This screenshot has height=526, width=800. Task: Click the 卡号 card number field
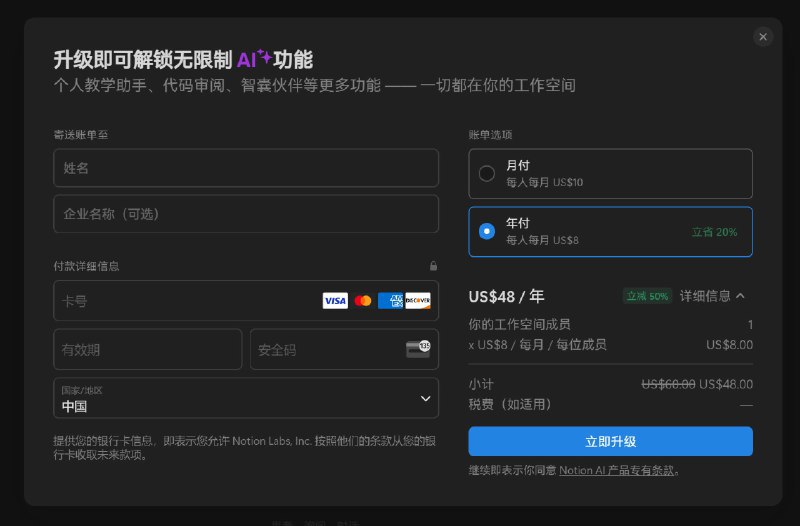[x=246, y=300]
